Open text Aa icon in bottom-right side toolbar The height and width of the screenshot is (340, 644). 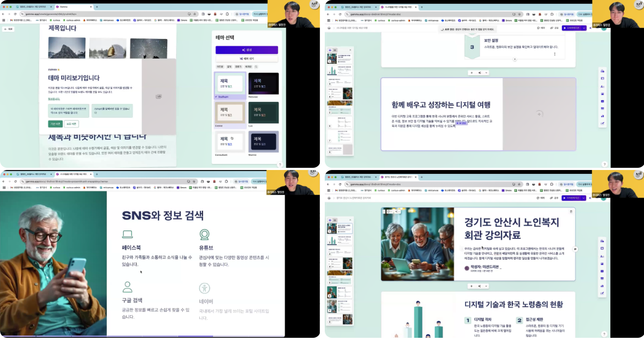[x=602, y=256]
